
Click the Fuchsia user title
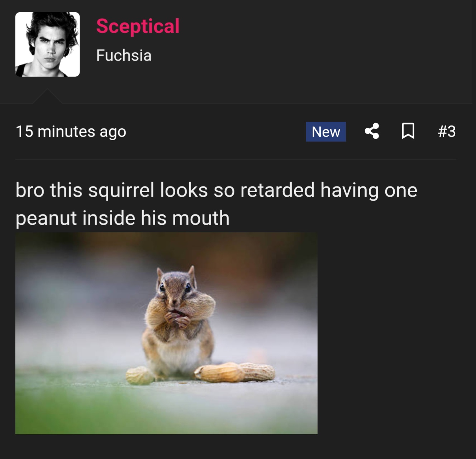coord(124,56)
